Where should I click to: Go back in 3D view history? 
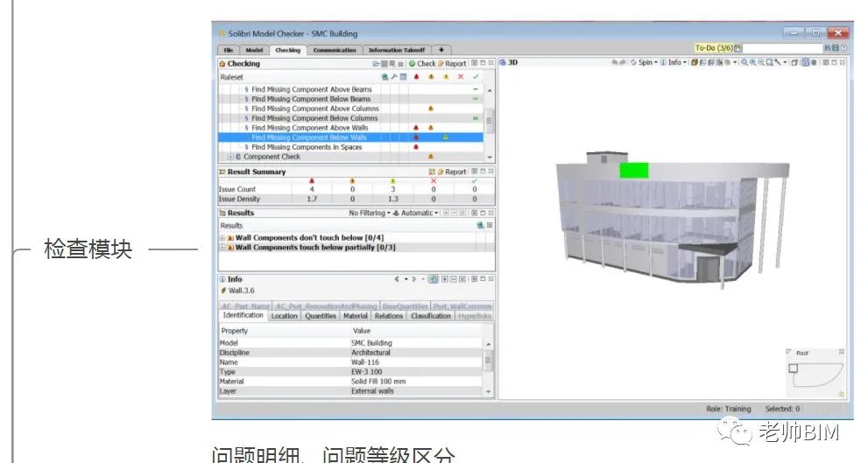pos(615,62)
